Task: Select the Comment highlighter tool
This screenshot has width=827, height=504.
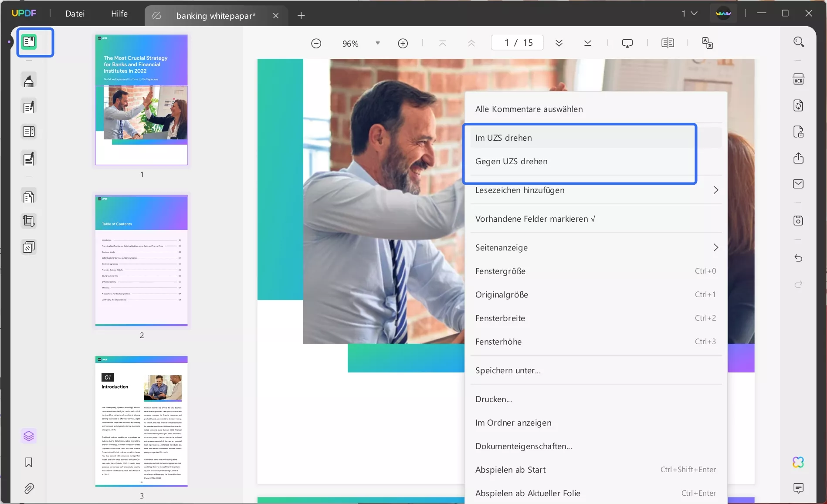Action: tap(29, 81)
